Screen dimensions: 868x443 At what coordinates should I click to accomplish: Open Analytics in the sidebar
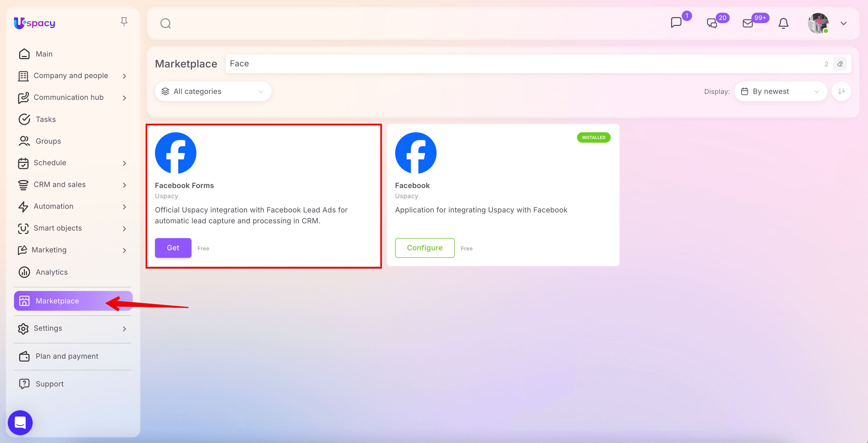tap(73, 272)
